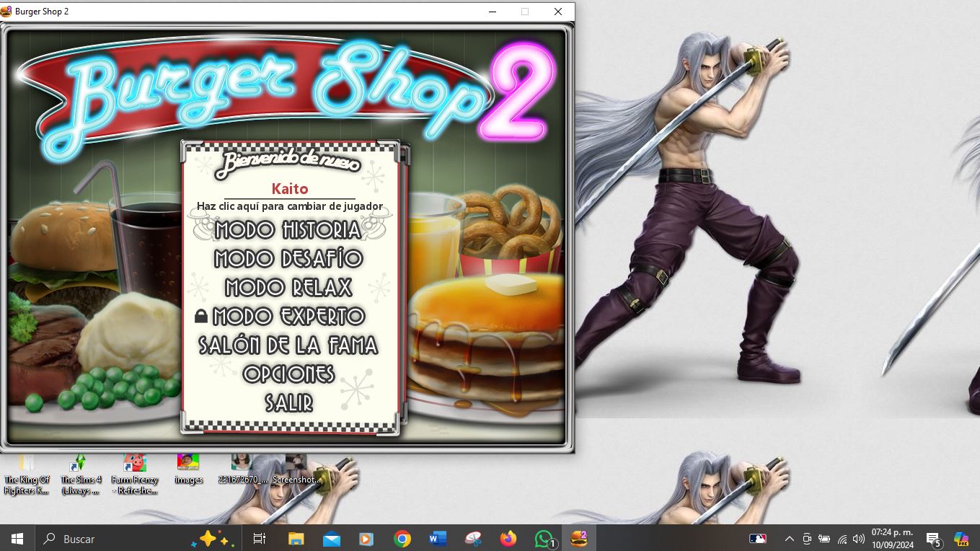This screenshot has width=980, height=551.
Task: Open the Windows Start menu
Action: 17,539
